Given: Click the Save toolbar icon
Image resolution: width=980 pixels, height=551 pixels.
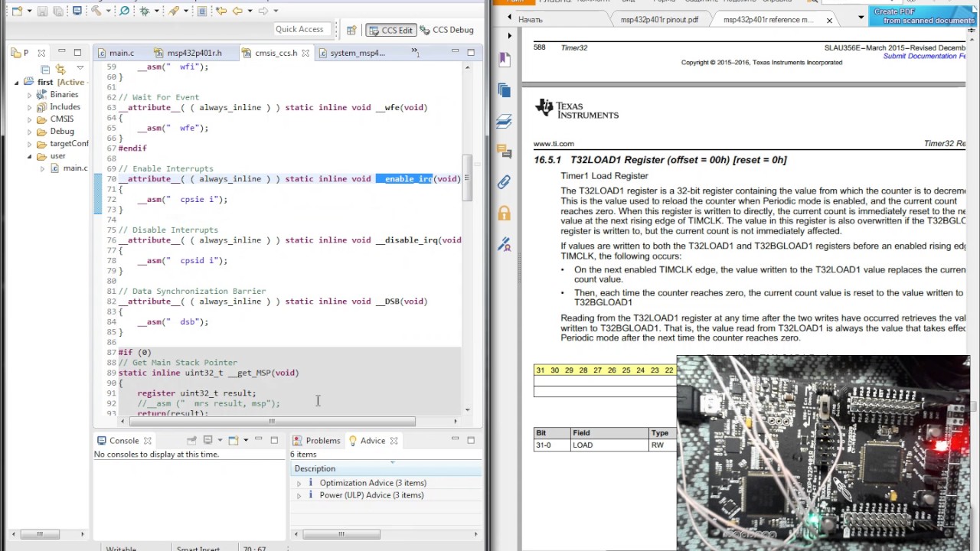Looking at the screenshot, I should pos(42,11).
